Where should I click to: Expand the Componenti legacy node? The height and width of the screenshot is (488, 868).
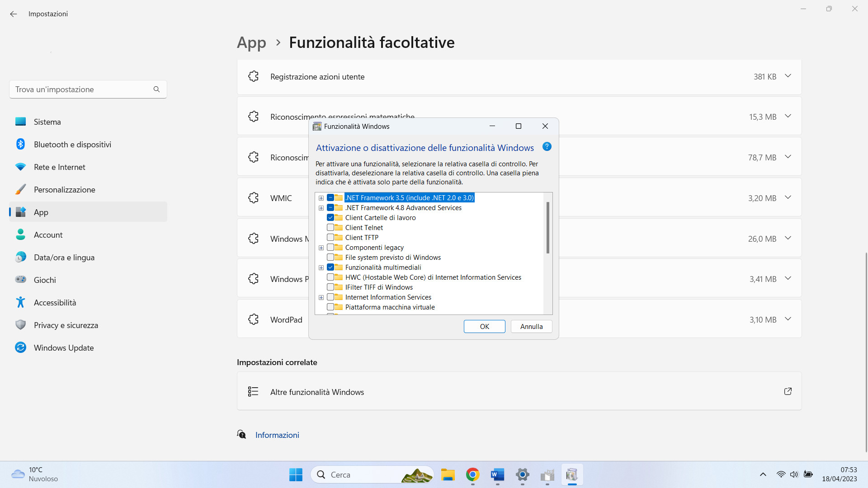[321, 247]
